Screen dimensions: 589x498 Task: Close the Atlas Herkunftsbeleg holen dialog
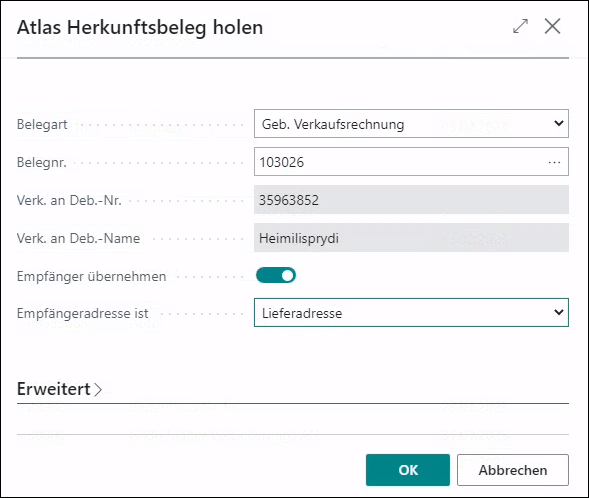(x=552, y=26)
